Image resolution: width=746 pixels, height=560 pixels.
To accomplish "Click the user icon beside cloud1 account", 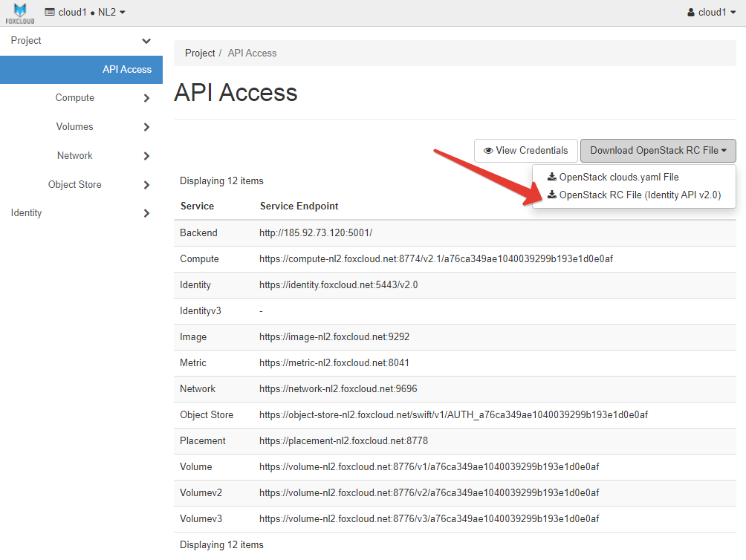I will click(x=691, y=13).
